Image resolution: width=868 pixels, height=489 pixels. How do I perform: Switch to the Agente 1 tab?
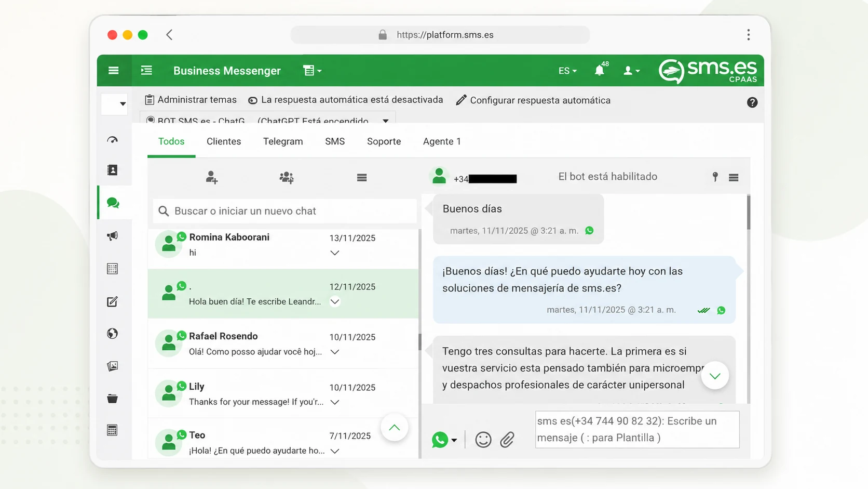[x=442, y=141]
